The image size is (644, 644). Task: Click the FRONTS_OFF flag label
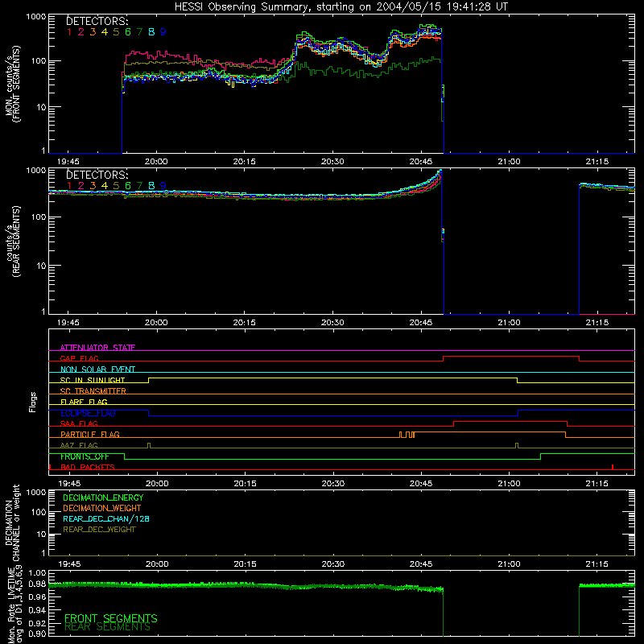tap(85, 456)
